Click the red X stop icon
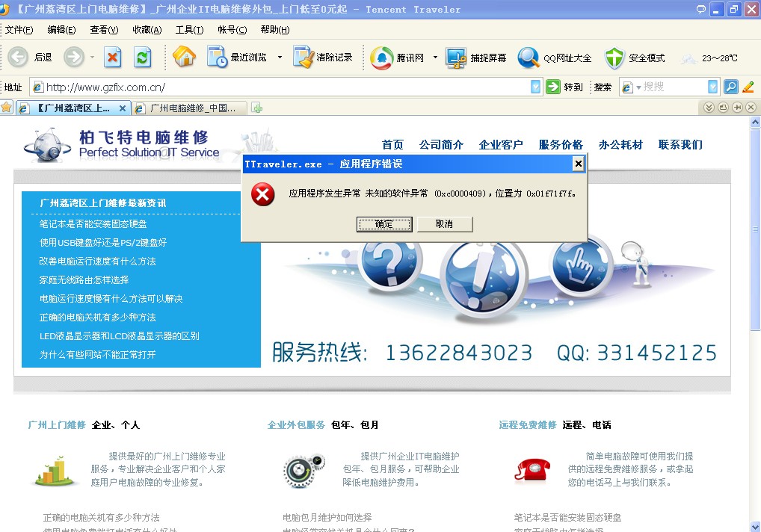Screen dimensions: 761x532 click(x=113, y=58)
